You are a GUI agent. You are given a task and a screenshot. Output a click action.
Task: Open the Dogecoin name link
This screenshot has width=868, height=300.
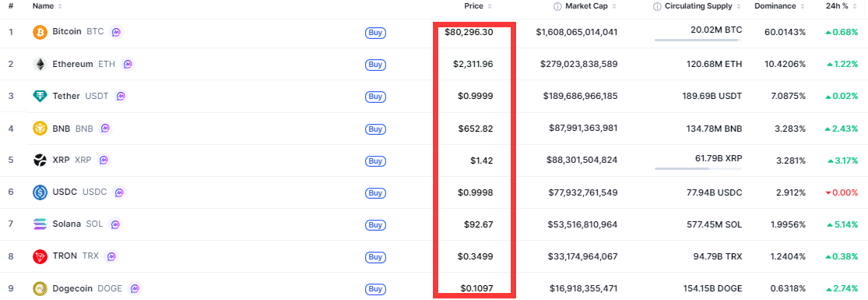[x=72, y=288]
